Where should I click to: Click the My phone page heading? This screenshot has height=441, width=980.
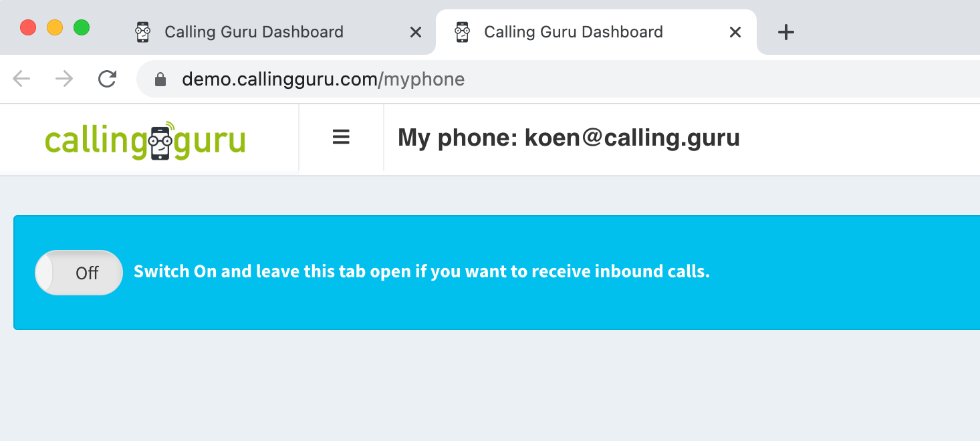[x=569, y=138]
